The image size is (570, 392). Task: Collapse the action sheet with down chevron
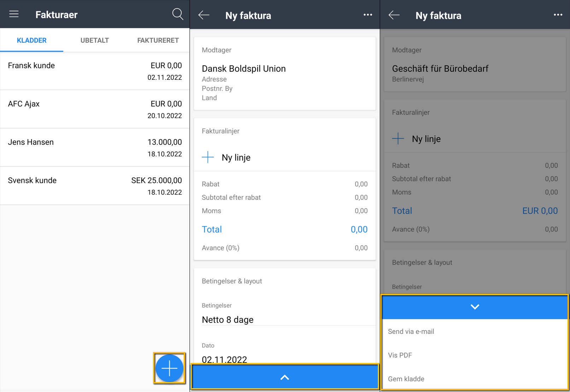(475, 307)
